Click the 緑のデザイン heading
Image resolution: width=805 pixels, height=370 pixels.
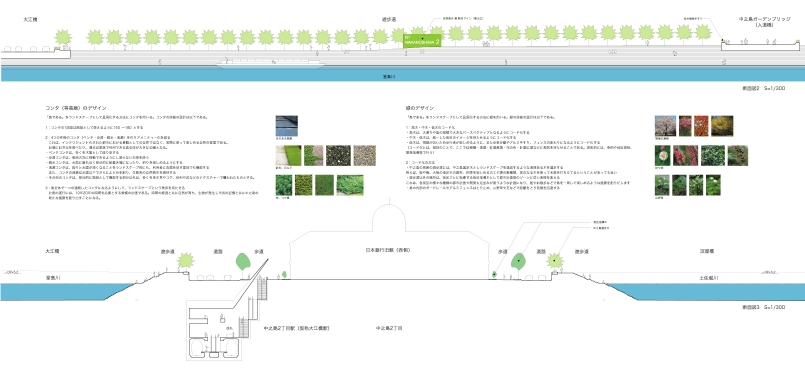[419, 108]
